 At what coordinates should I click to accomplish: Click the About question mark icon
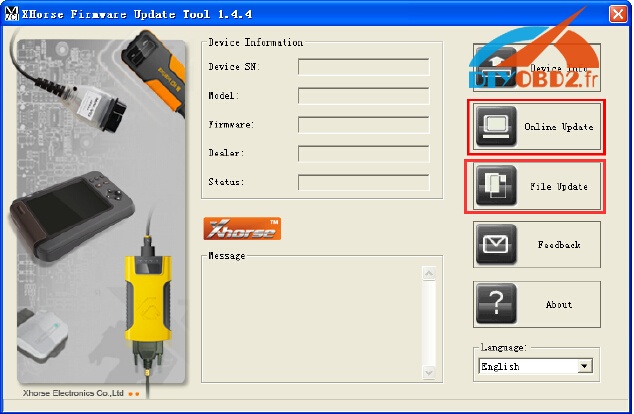pyautogui.click(x=496, y=304)
